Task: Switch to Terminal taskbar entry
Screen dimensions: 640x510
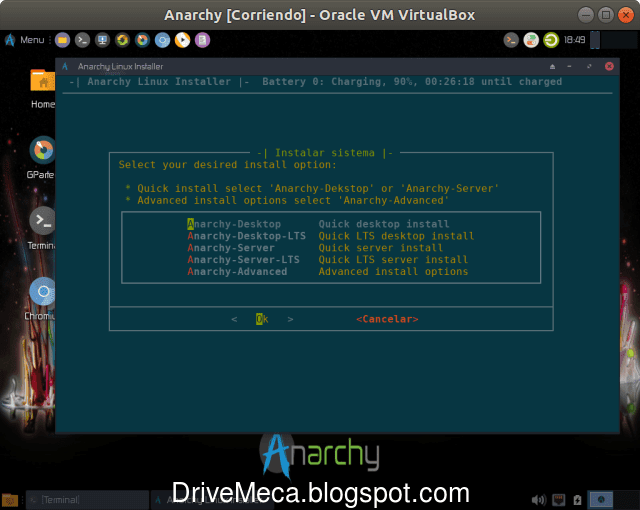Action: (87, 500)
